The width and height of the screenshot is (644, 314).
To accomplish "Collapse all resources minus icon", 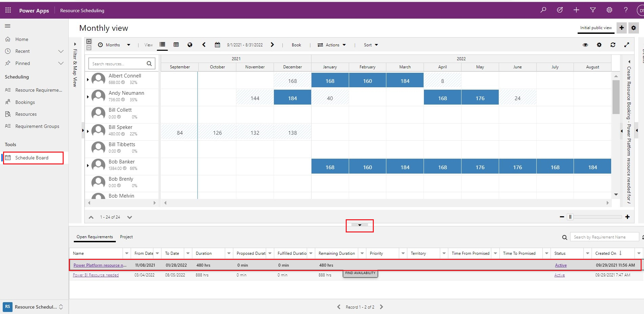I will click(x=89, y=48).
